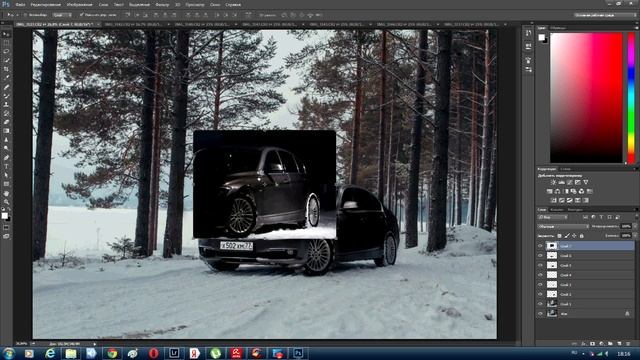The image size is (640, 360).
Task: Open layer filter kind dropdown
Action: [553, 217]
